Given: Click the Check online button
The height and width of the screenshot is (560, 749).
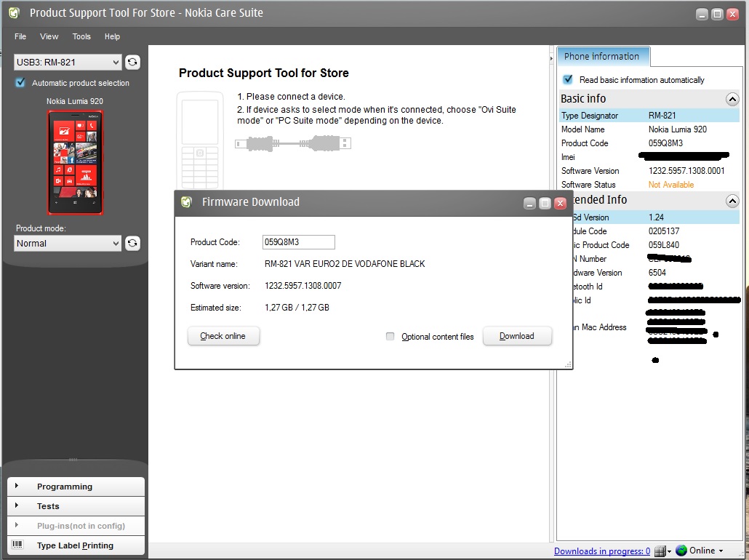Looking at the screenshot, I should click(223, 336).
